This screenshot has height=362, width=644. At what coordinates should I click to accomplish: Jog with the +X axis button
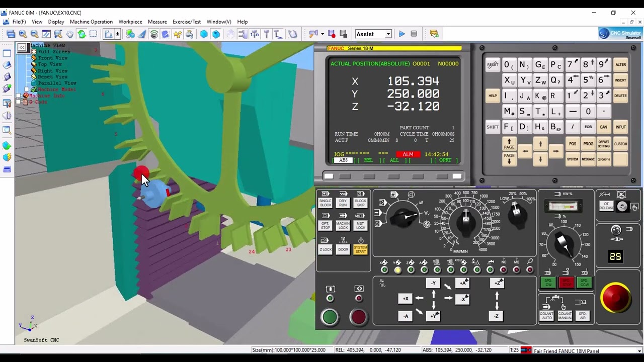[x=405, y=299]
